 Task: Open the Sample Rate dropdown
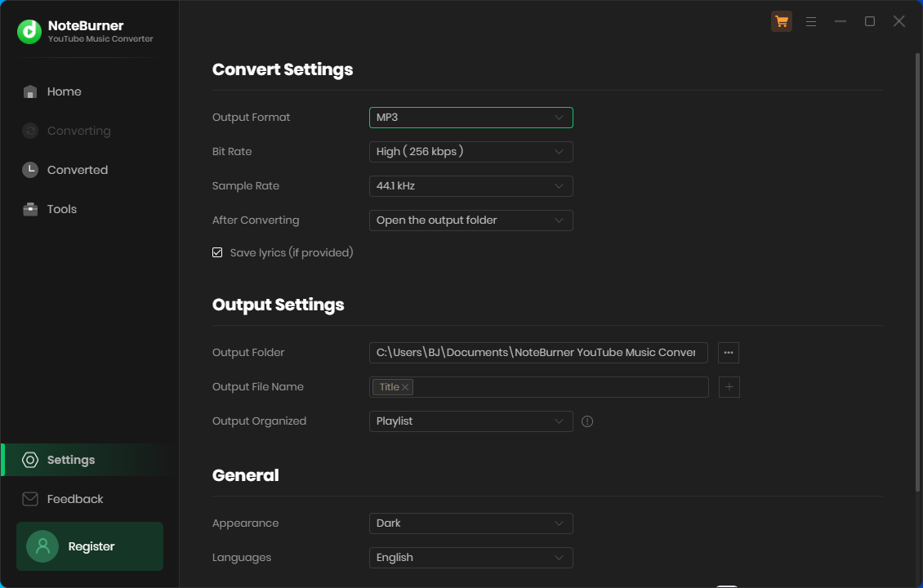tap(471, 185)
